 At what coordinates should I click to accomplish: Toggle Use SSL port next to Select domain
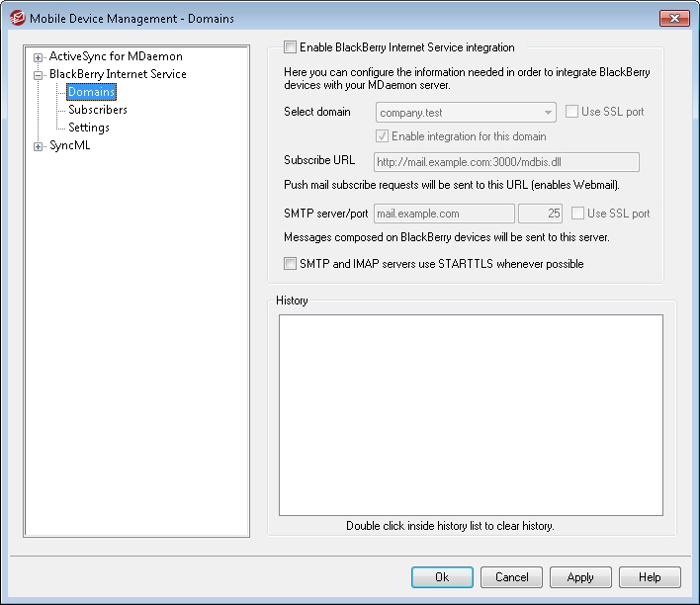[x=571, y=112]
